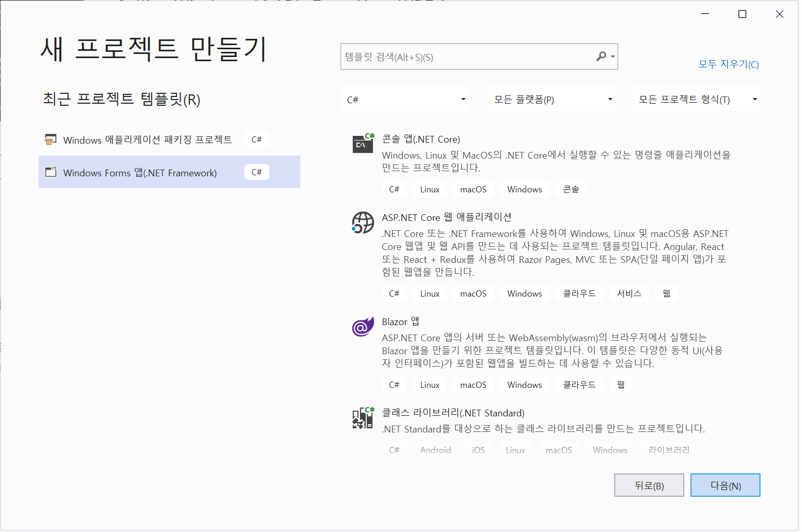
Task: Select the ASP.NET Core 웹 애플리케이션 title
Action: pyautogui.click(x=447, y=217)
